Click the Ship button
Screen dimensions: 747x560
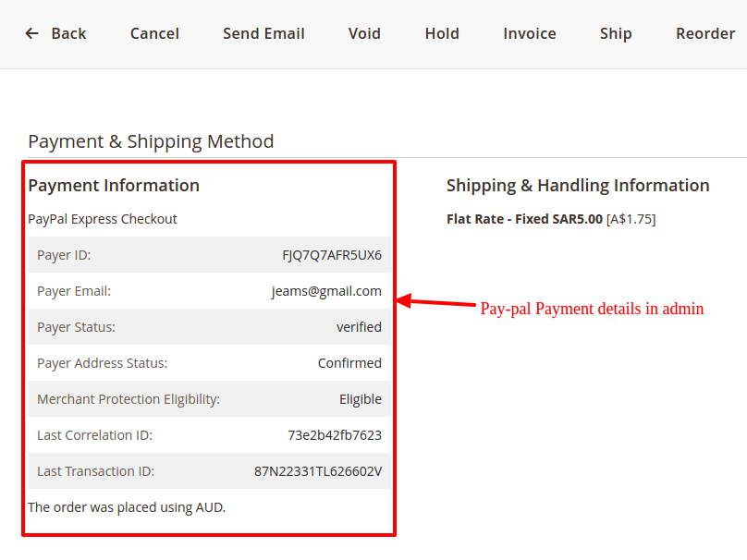point(616,33)
